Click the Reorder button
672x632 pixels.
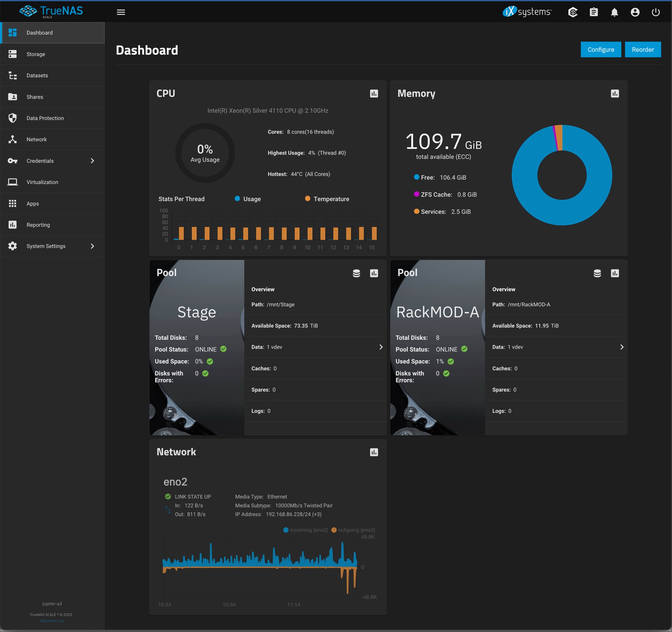(643, 49)
